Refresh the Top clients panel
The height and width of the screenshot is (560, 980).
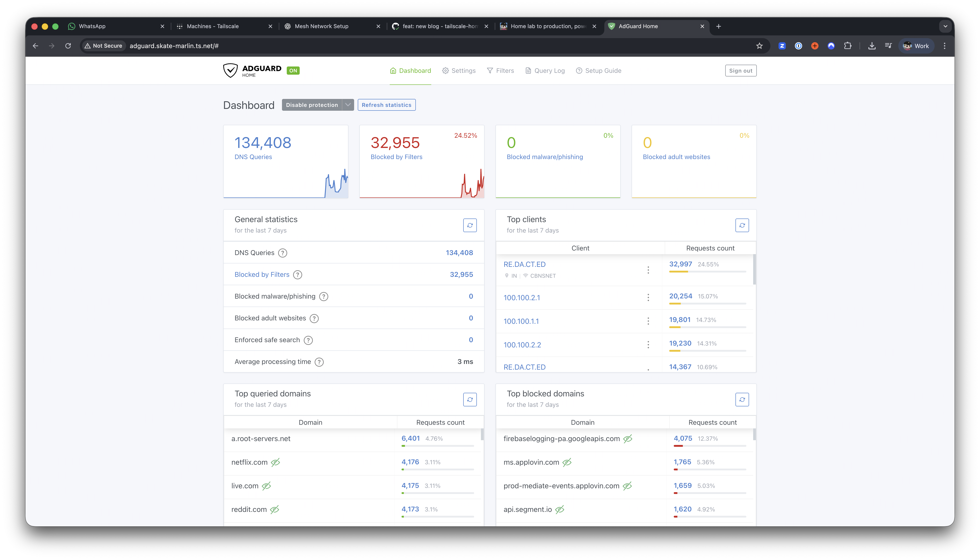point(742,225)
